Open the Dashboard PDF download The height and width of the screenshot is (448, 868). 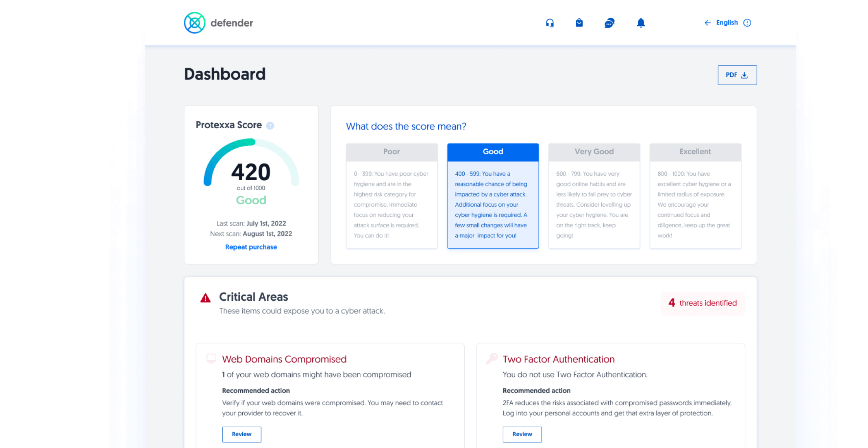coord(737,75)
